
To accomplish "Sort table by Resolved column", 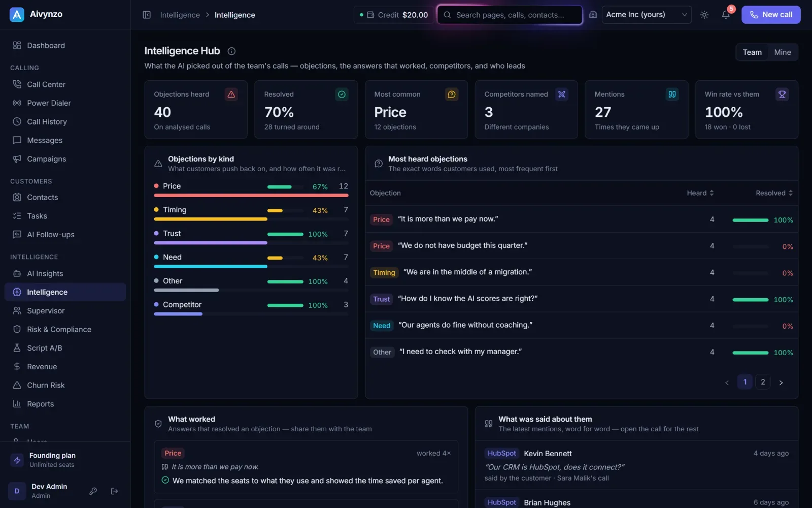I will point(774,193).
